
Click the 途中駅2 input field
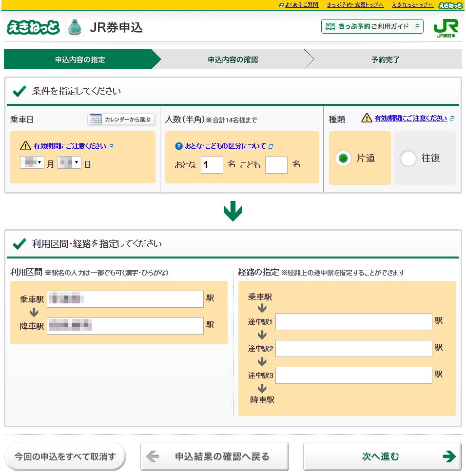(354, 348)
